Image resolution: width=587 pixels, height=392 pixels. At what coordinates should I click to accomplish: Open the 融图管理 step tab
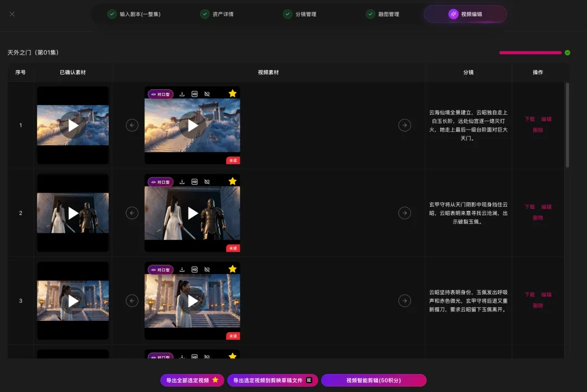coord(383,14)
